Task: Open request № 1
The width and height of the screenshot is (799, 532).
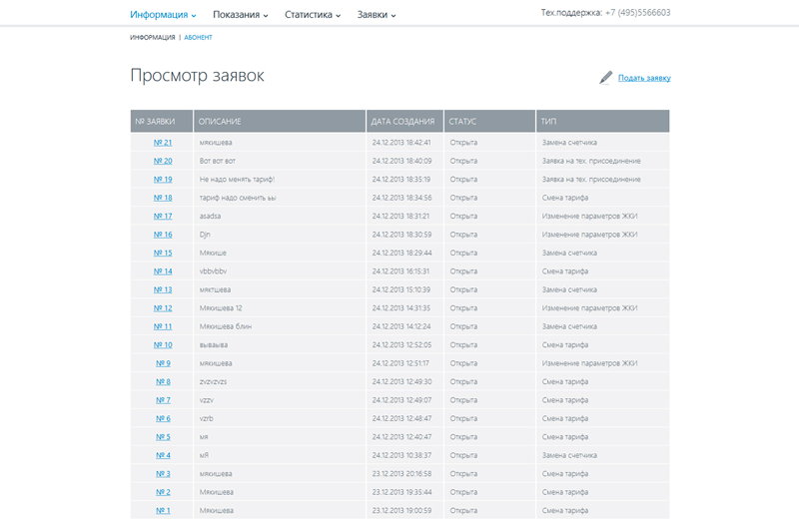Action: click(x=162, y=510)
